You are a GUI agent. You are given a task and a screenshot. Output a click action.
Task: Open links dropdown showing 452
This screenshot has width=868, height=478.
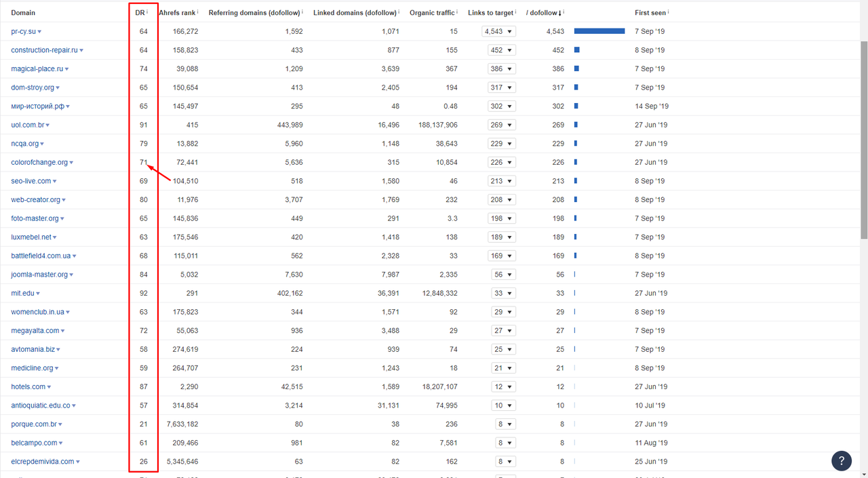click(x=502, y=50)
